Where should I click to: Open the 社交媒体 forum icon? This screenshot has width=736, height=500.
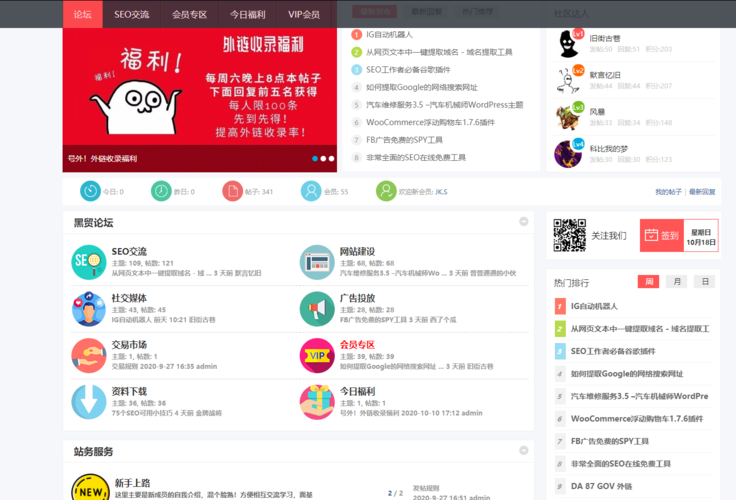pyautogui.click(x=89, y=309)
